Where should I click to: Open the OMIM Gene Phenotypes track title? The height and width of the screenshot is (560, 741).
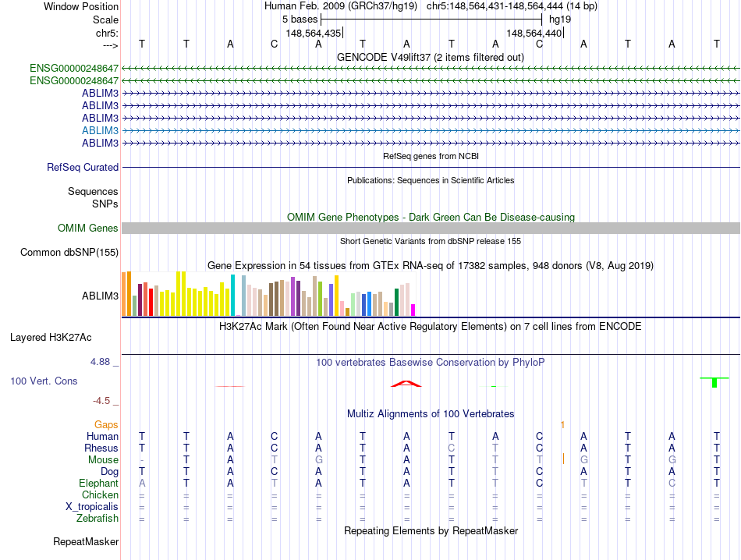tap(431, 217)
